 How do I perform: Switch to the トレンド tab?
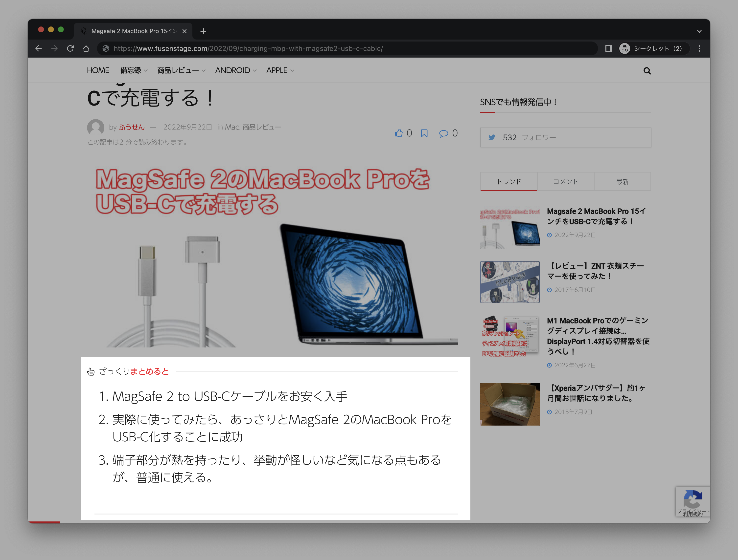click(509, 182)
